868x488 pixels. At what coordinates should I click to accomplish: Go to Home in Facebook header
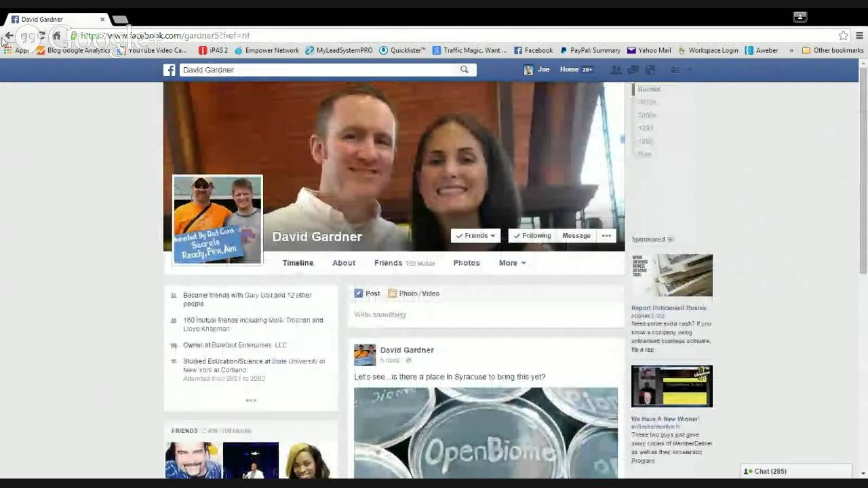click(569, 70)
